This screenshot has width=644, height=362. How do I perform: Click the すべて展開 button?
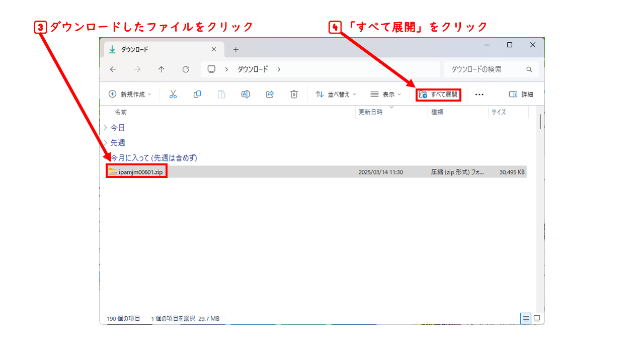tap(438, 94)
